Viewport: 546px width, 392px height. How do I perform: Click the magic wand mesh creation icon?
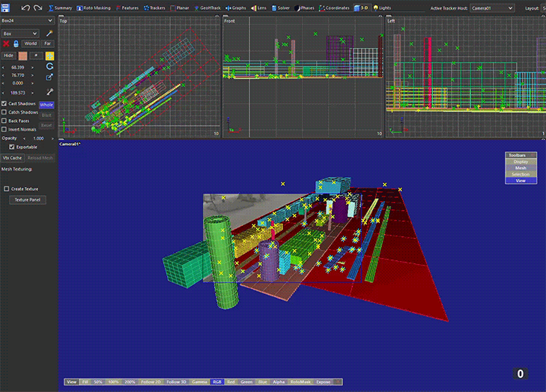pos(49,34)
